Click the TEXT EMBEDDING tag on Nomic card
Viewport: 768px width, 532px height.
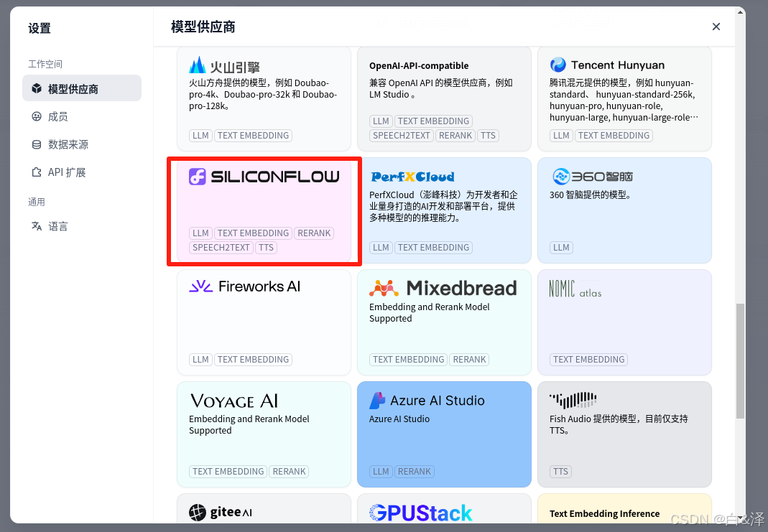click(x=588, y=360)
